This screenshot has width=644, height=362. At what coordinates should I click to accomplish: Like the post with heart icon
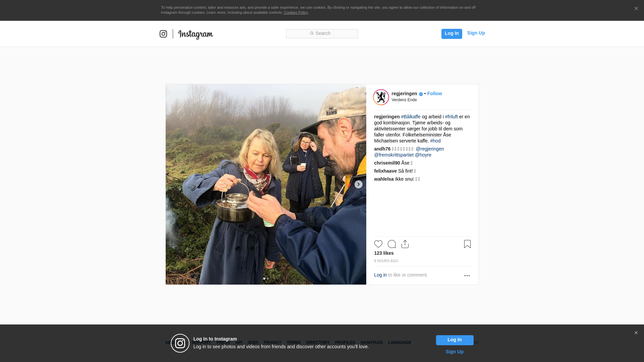coord(378,244)
